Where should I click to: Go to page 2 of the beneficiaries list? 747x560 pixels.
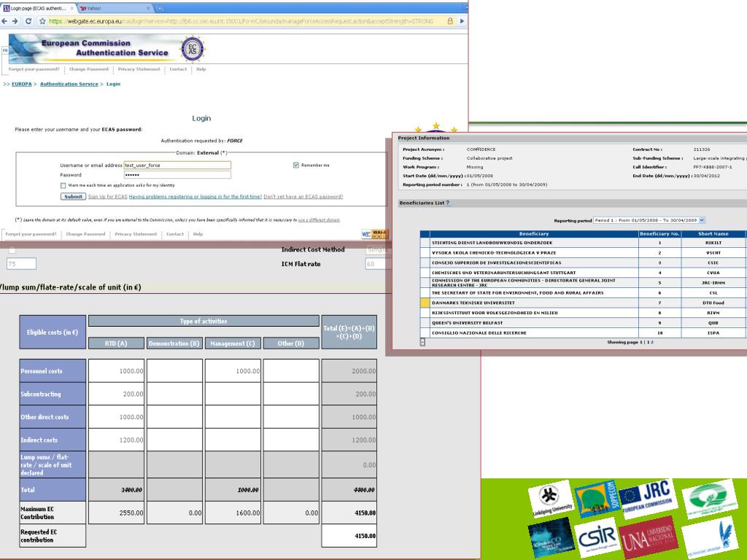652,342
